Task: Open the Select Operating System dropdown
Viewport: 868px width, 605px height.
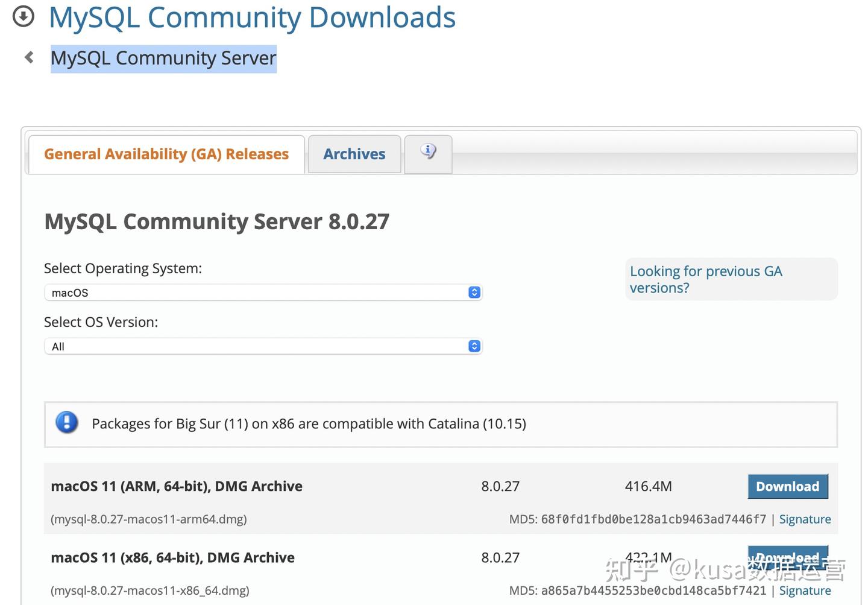Action: [263, 293]
